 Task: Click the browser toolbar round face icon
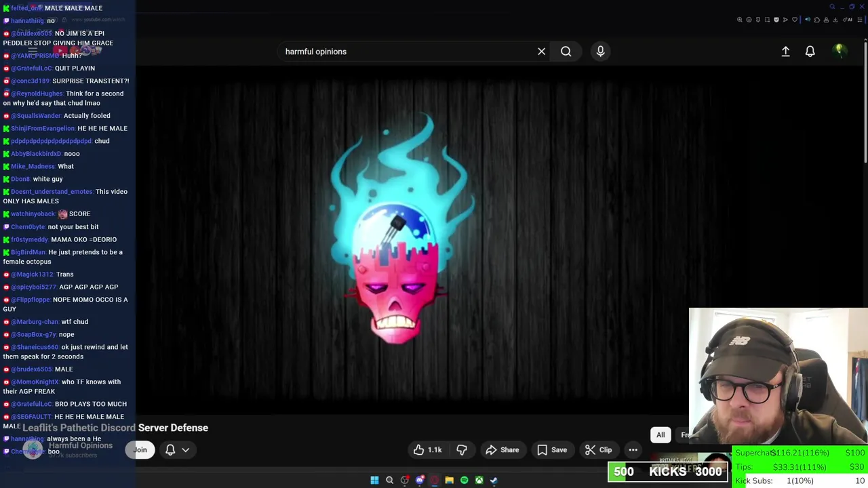pos(749,20)
